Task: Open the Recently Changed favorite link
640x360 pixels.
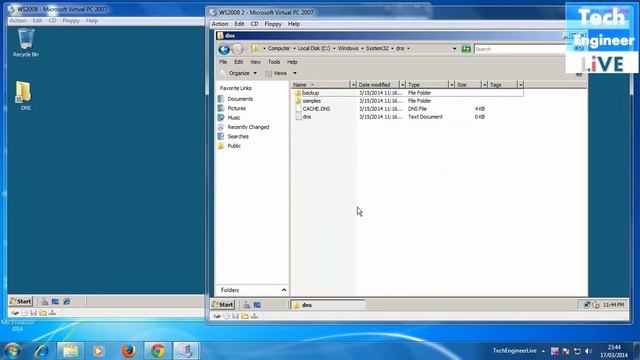Action: click(x=248, y=127)
